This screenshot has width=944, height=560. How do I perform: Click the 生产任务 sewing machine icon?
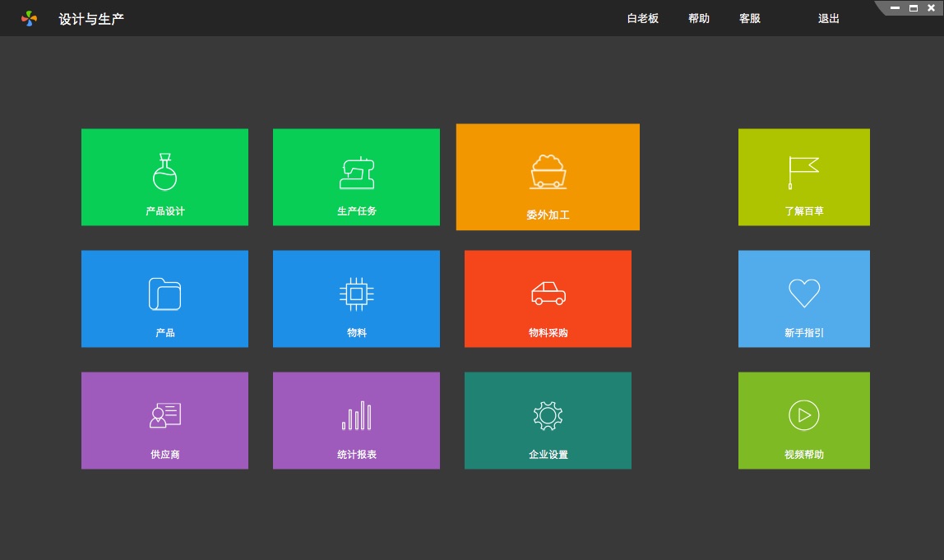pyautogui.click(x=356, y=173)
